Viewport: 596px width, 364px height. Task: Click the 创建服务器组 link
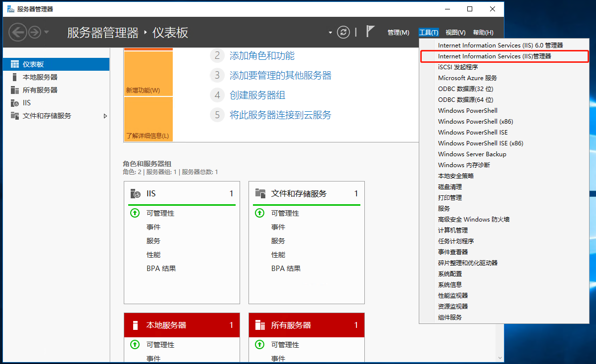point(257,95)
